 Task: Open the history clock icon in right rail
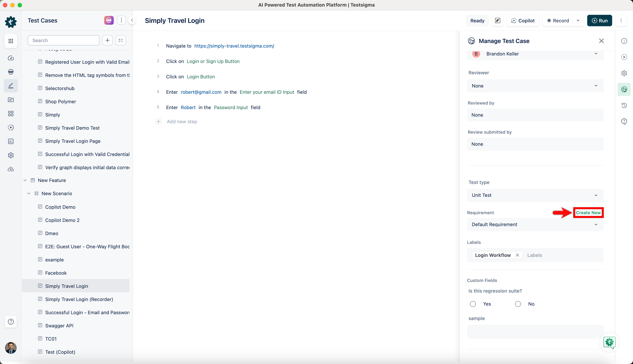[624, 105]
